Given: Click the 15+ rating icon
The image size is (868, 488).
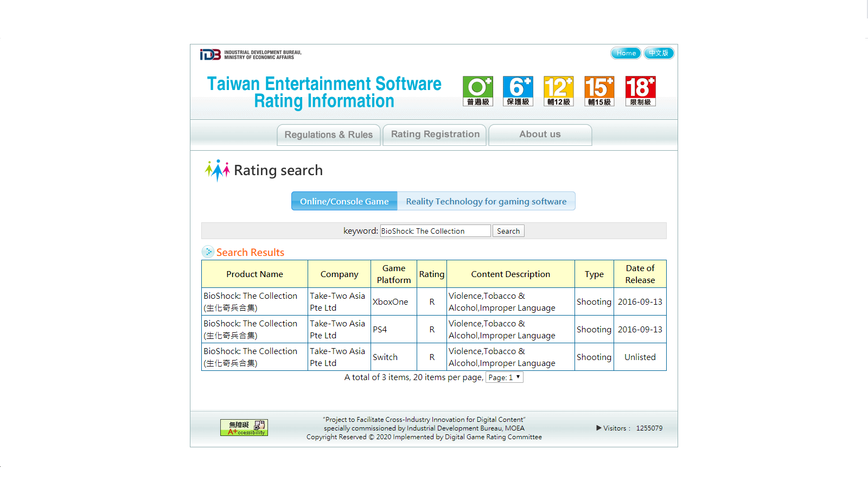Looking at the screenshot, I should coord(599,91).
